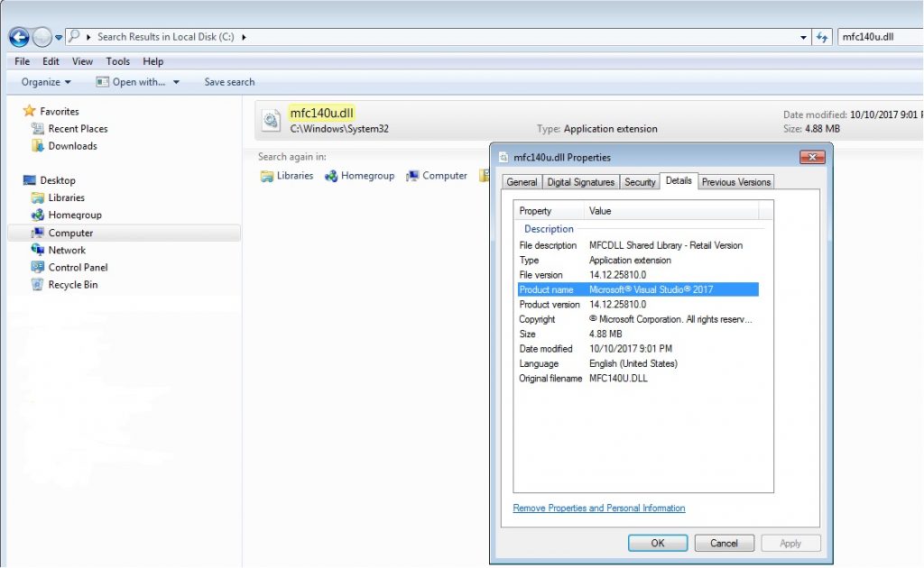Viewport: 924px width, 568px height.
Task: Click the OK button
Action: (658, 543)
